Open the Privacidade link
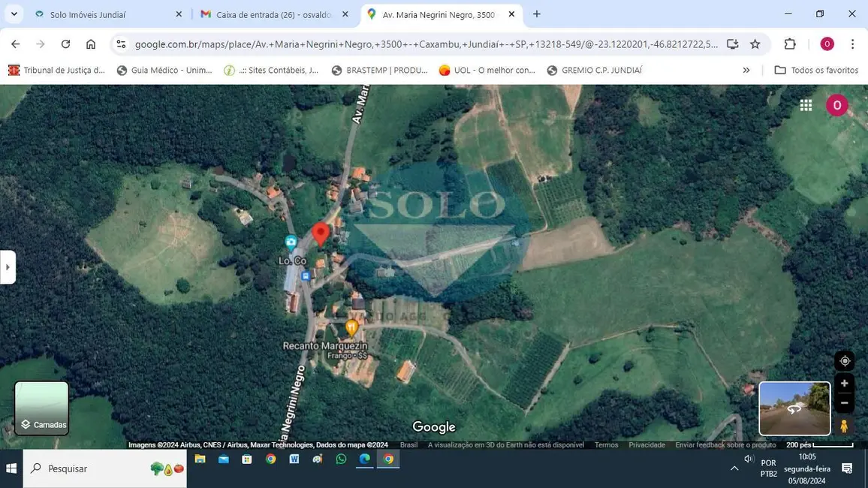868x488 pixels. (646, 444)
